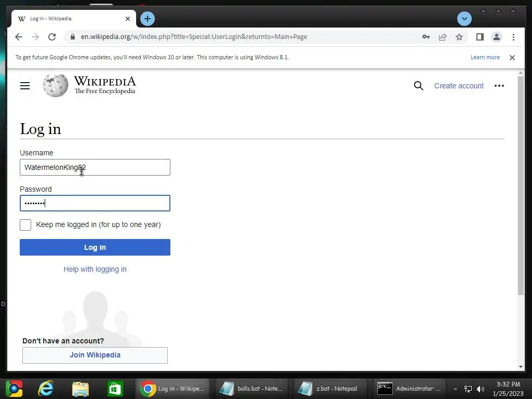Go back using the browser back arrow
Viewport: 532px width, 399px height.
click(19, 37)
